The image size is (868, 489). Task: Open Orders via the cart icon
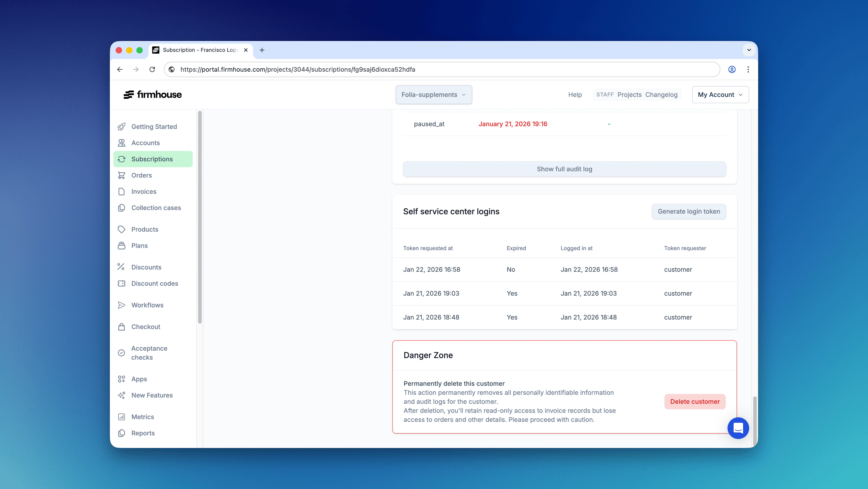pos(121,175)
